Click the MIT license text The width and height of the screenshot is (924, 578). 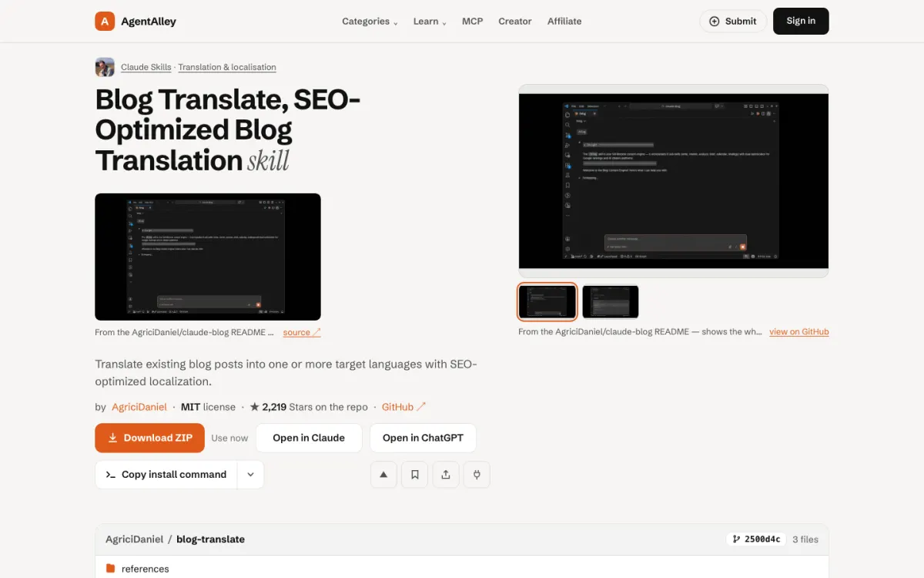click(208, 407)
